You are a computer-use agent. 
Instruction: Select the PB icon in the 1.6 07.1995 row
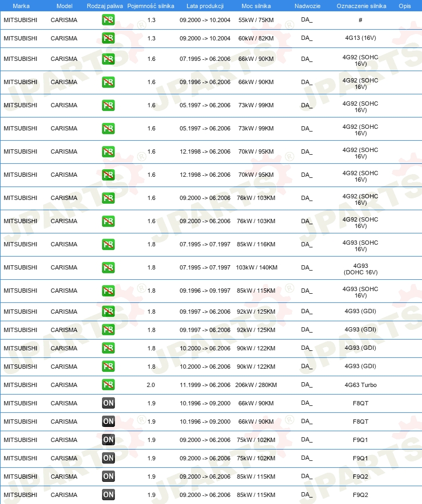[x=108, y=59]
